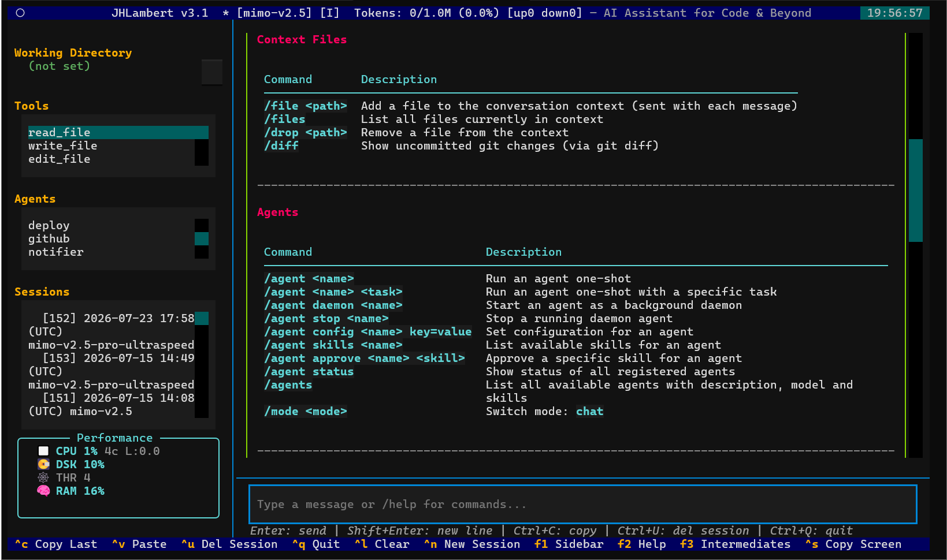Click the Tools list scrollbar
Image resolution: width=947 pixels, height=560 pixels.
click(202, 145)
